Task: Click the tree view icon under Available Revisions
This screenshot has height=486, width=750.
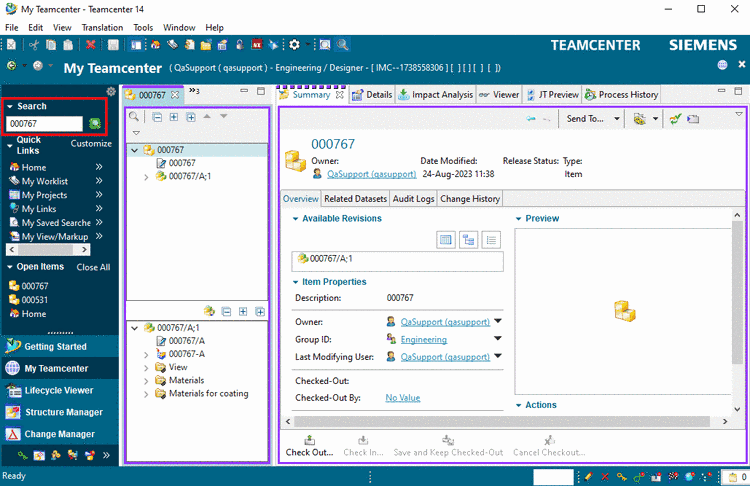Action: coord(468,240)
